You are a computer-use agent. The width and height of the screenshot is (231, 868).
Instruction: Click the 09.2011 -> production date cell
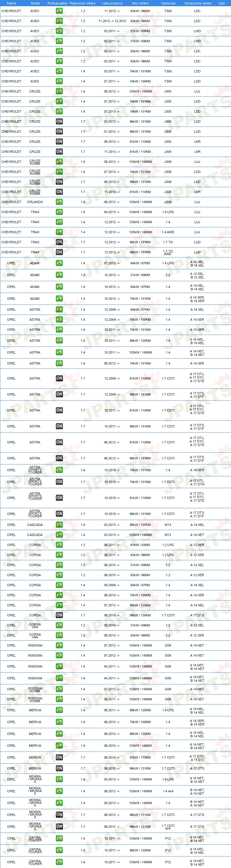112,699
